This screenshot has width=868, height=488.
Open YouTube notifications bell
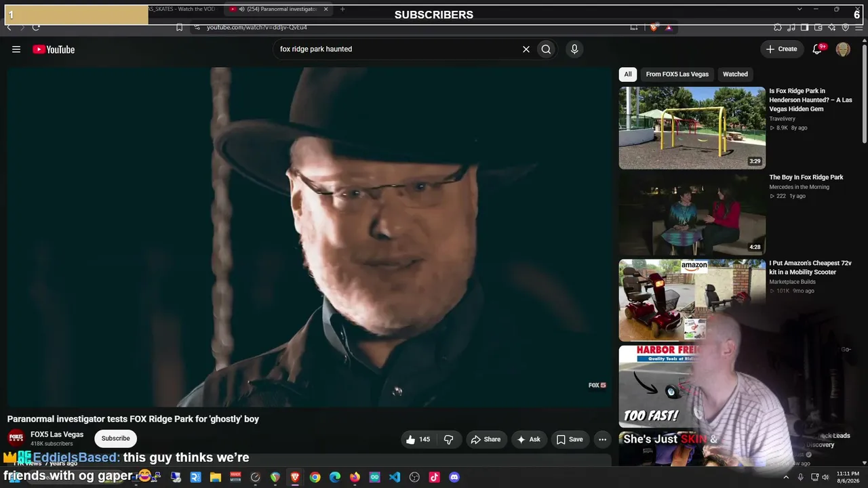coord(818,49)
